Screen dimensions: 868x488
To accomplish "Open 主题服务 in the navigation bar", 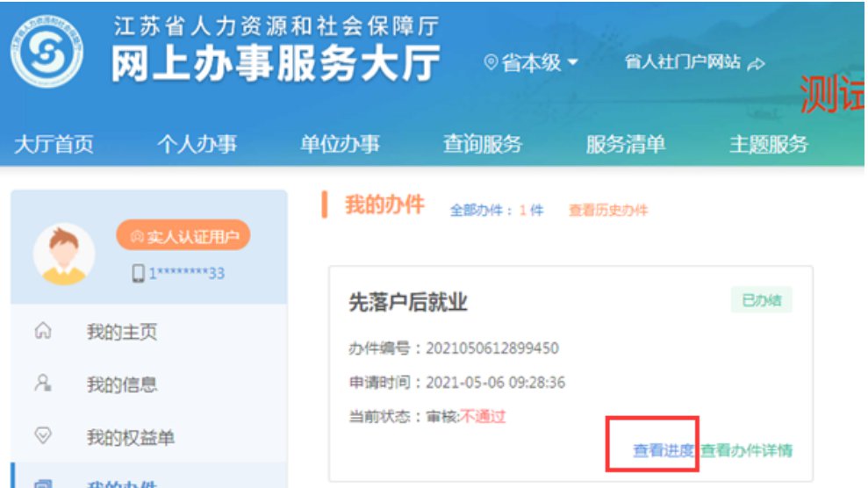I will pos(769,144).
